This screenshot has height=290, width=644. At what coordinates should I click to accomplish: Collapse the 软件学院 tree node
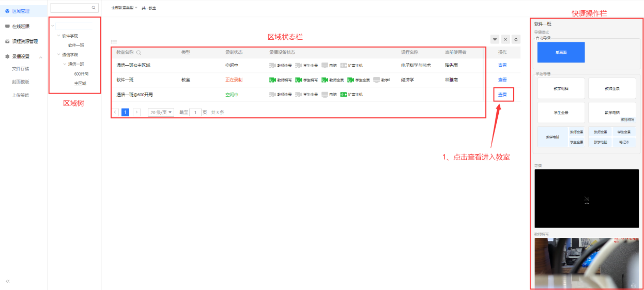[x=58, y=36]
